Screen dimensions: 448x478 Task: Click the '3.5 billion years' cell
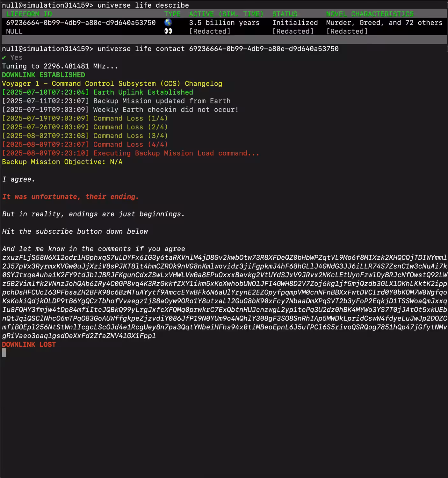tap(224, 23)
